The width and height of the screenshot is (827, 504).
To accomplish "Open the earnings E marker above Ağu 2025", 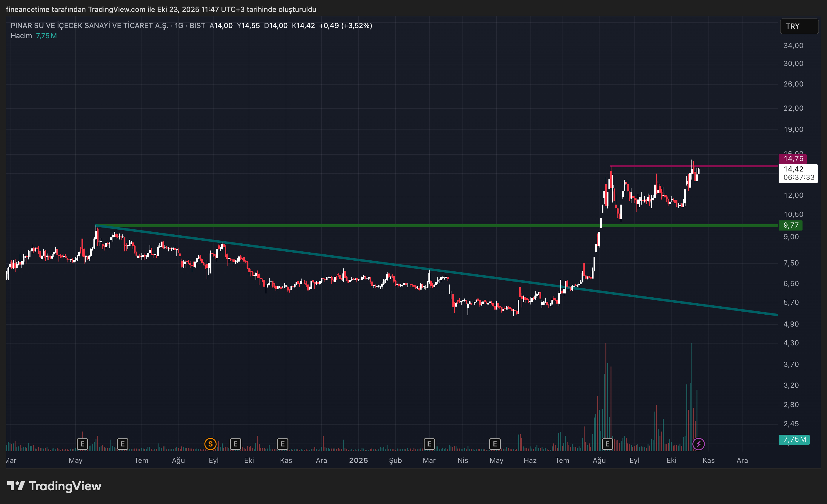I will pos(607,444).
